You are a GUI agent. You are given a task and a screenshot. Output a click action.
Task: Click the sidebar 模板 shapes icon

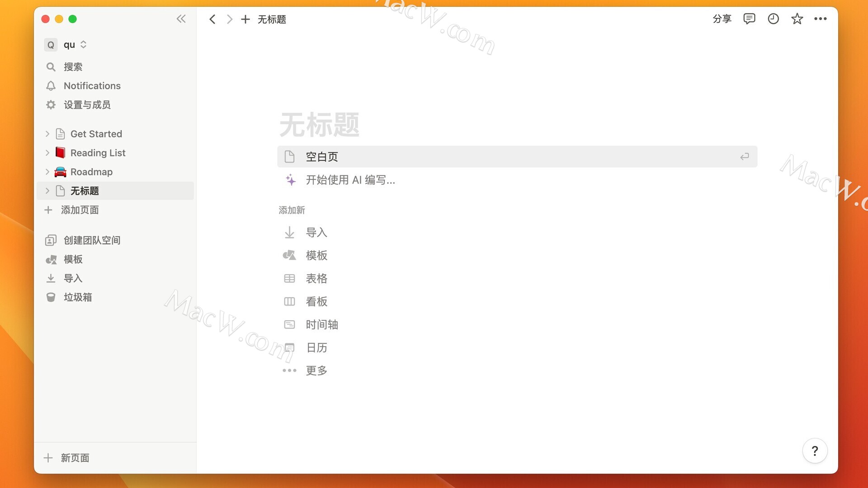tap(51, 259)
